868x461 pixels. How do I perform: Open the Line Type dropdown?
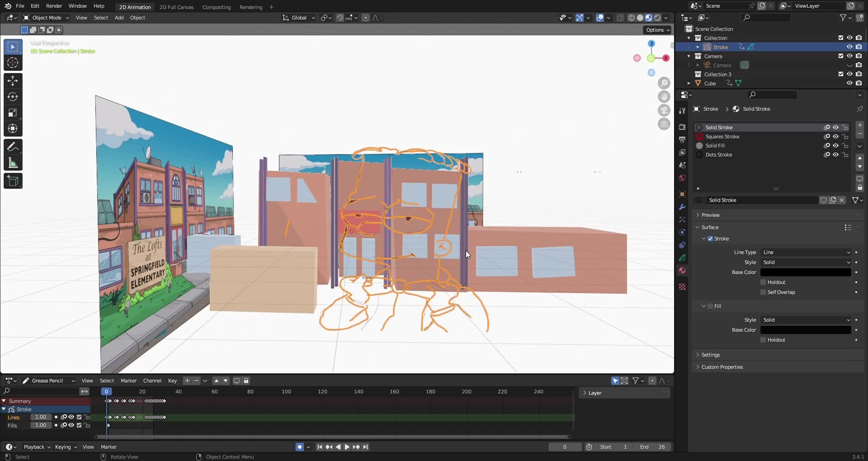coord(806,252)
